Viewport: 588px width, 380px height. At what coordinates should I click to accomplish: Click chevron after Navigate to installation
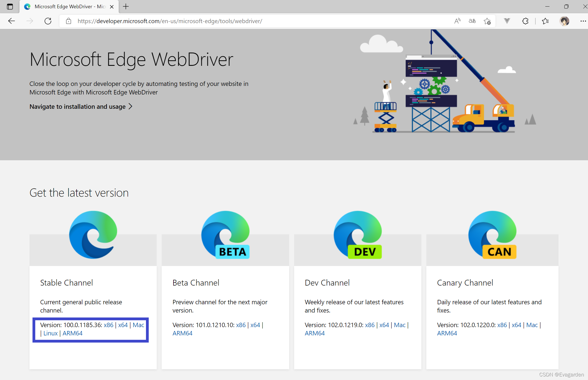(131, 106)
